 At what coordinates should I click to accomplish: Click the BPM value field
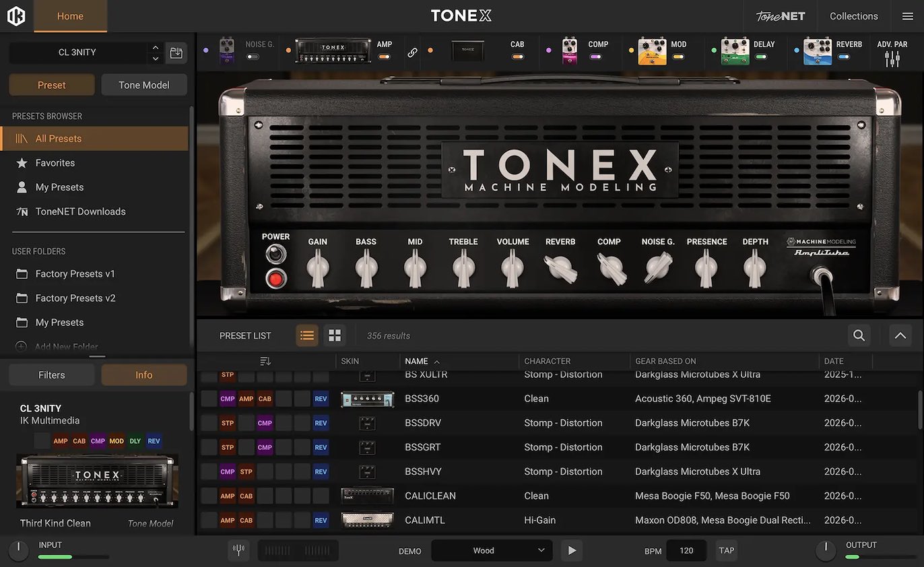(x=686, y=550)
